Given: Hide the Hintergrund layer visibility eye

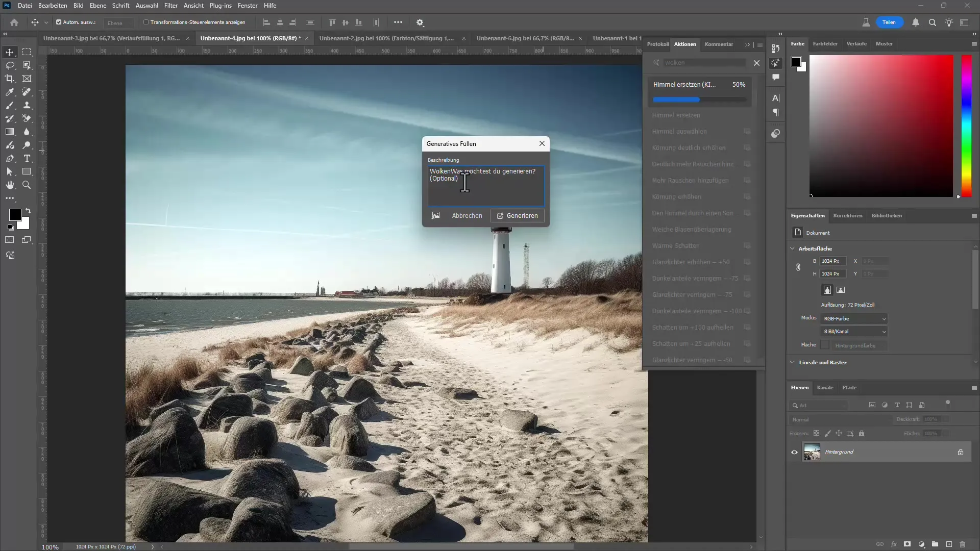Looking at the screenshot, I should [x=794, y=452].
